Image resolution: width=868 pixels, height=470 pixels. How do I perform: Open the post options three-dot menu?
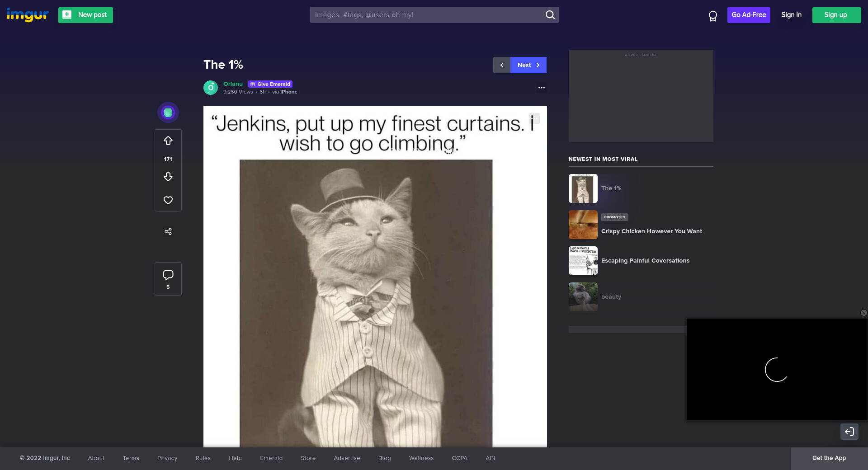pos(541,88)
